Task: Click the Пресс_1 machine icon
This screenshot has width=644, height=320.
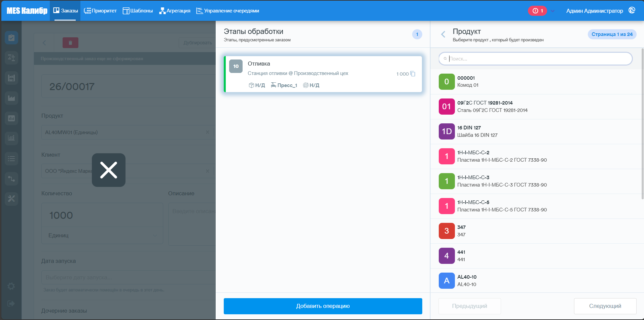Action: [274, 85]
